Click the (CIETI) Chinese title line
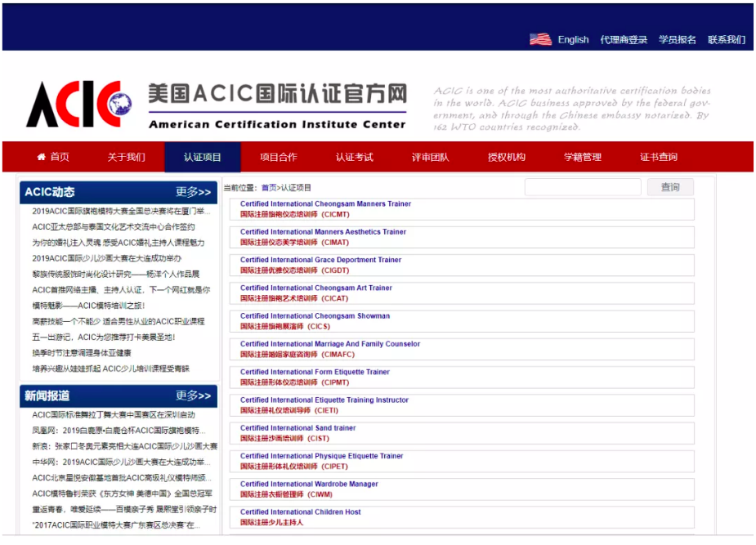Viewport: 756px width, 545px height. click(x=289, y=410)
